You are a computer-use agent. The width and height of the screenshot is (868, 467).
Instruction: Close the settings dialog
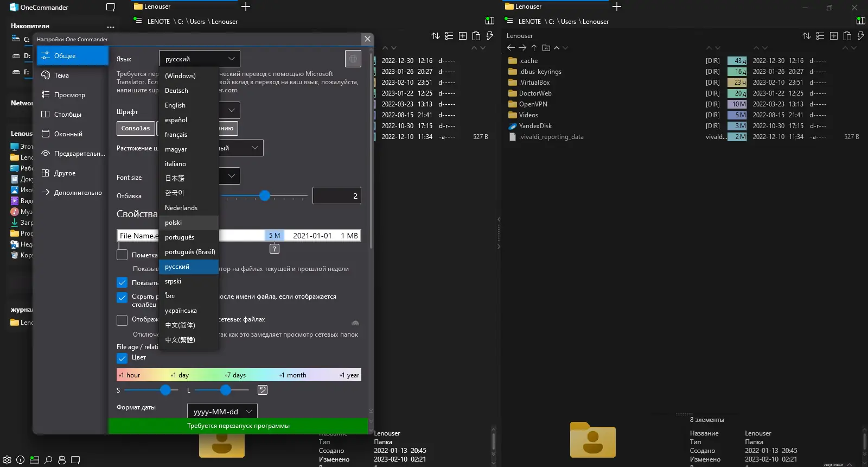[367, 39]
